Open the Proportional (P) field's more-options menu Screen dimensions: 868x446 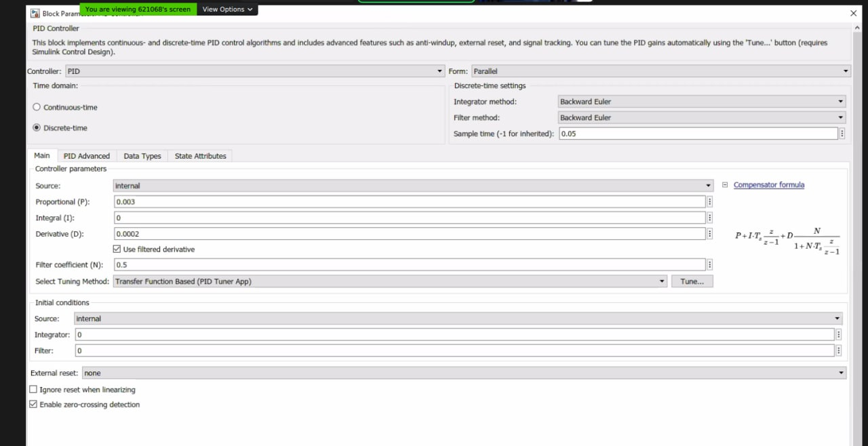click(x=709, y=202)
